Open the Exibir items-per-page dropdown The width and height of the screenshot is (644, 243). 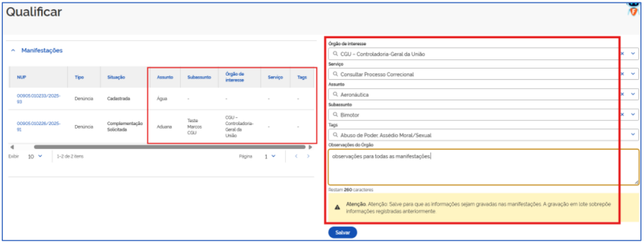point(35,157)
